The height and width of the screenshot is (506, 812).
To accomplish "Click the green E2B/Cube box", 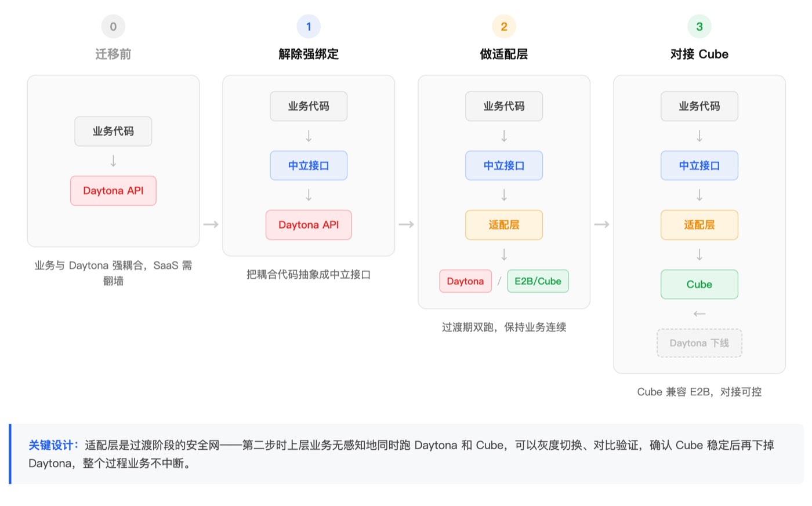I will 538,281.
